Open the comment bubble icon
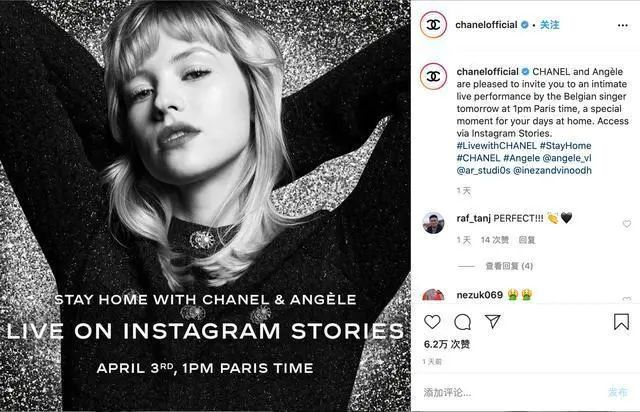640x412 pixels. 462,322
